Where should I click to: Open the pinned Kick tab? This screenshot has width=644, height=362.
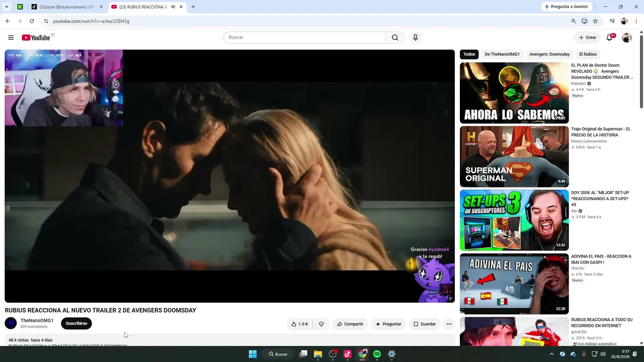20,7
